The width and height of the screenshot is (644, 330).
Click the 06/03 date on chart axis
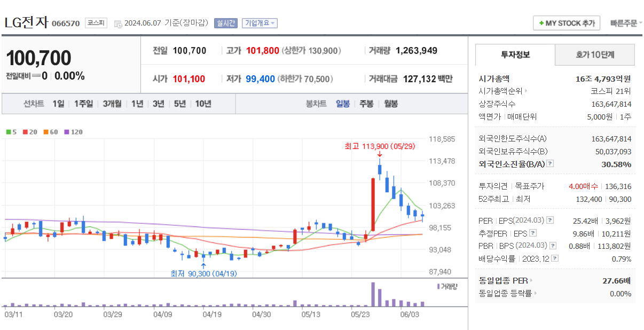[410, 315]
